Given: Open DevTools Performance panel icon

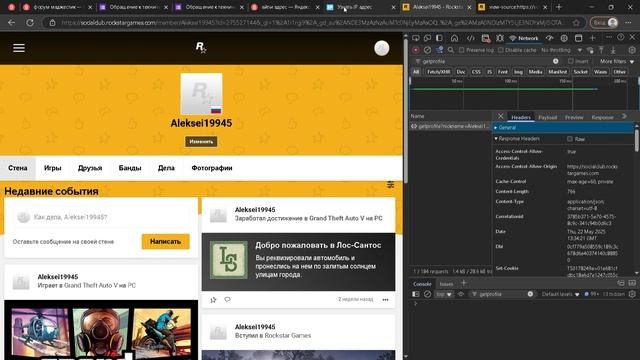Looking at the screenshot, I should (549, 38).
